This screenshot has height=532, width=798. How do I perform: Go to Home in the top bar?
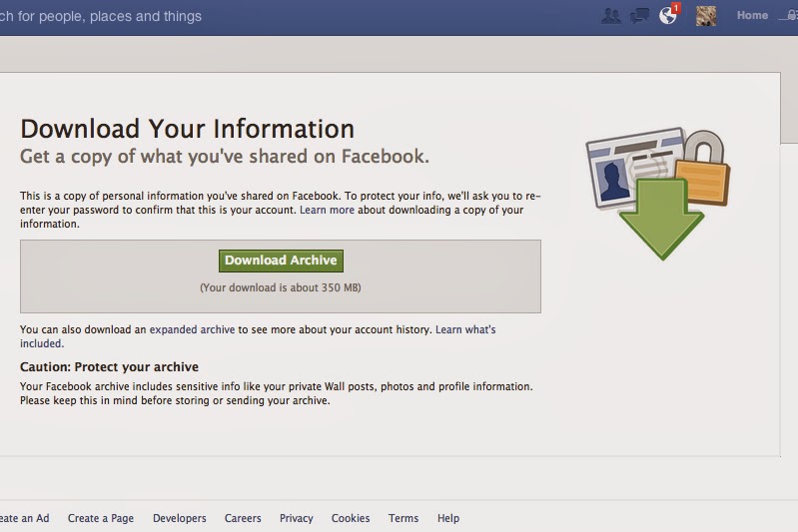click(x=752, y=15)
